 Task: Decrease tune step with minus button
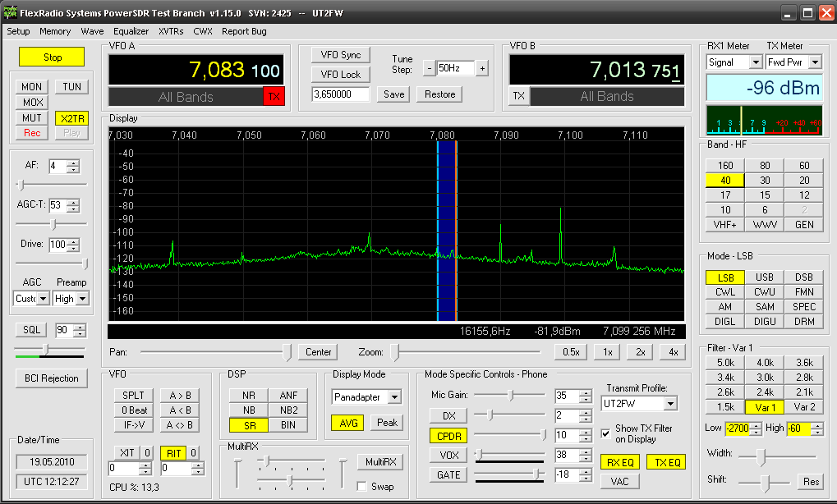(429, 69)
